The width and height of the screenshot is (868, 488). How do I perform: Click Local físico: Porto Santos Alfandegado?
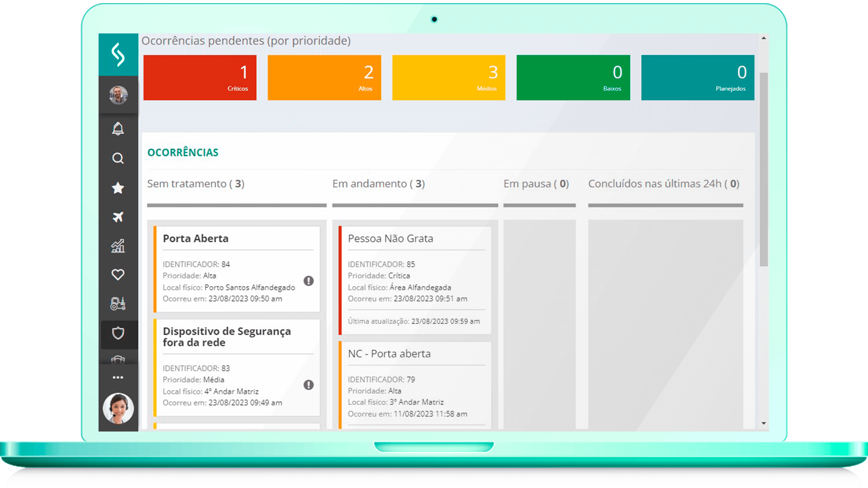(x=229, y=287)
